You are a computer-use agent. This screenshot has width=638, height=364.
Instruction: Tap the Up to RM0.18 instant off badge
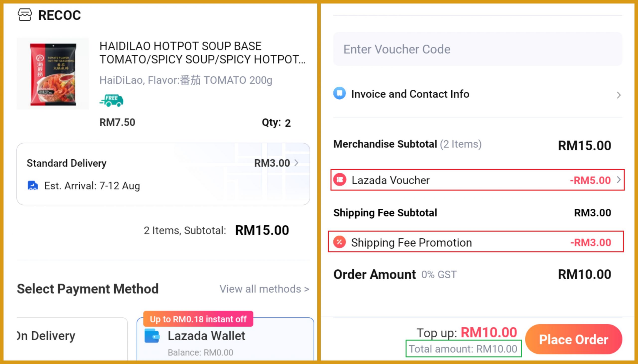(x=198, y=319)
